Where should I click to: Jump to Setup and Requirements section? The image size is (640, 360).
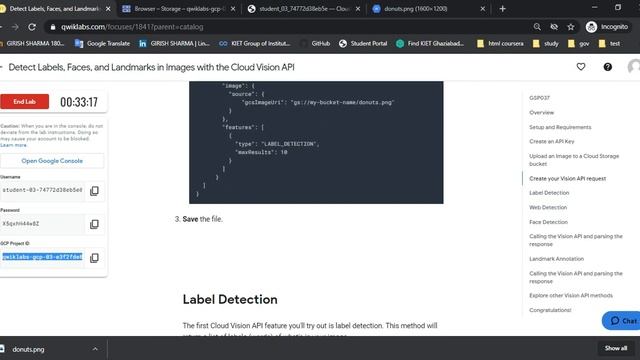[x=560, y=127]
